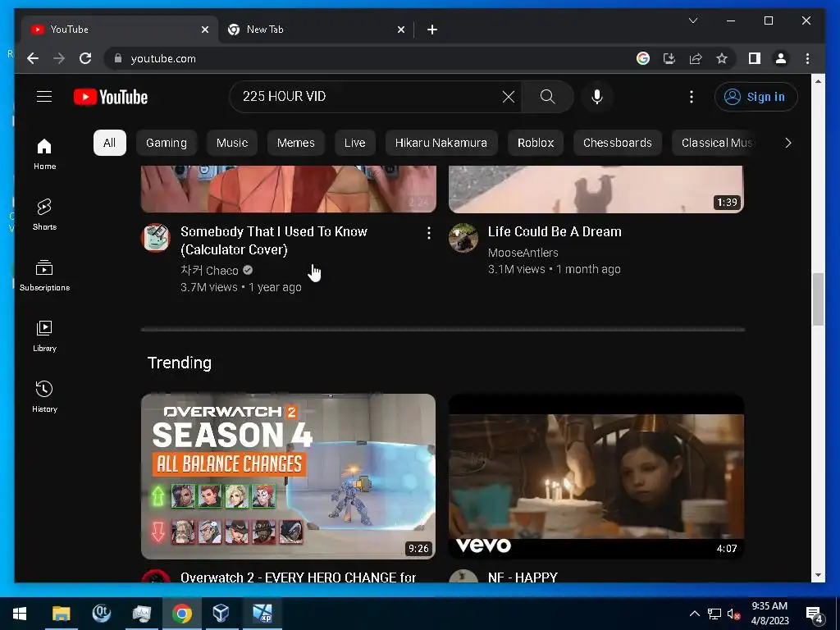This screenshot has width=840, height=630.
Task: Click the Trending section heading
Action: point(180,363)
